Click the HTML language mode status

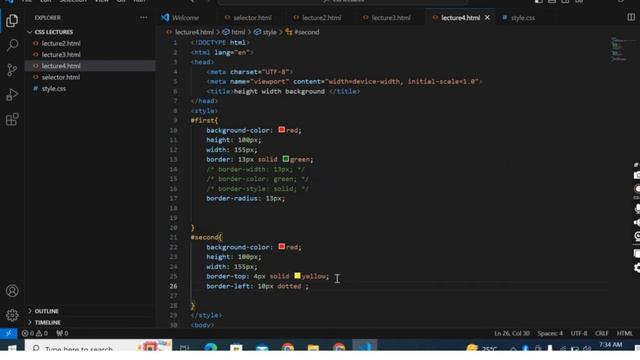[624, 333]
